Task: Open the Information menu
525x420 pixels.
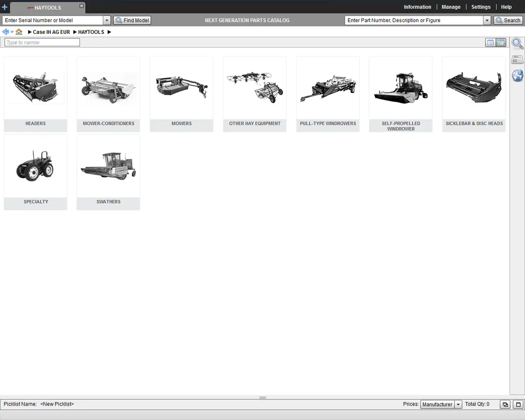Action: (x=417, y=7)
